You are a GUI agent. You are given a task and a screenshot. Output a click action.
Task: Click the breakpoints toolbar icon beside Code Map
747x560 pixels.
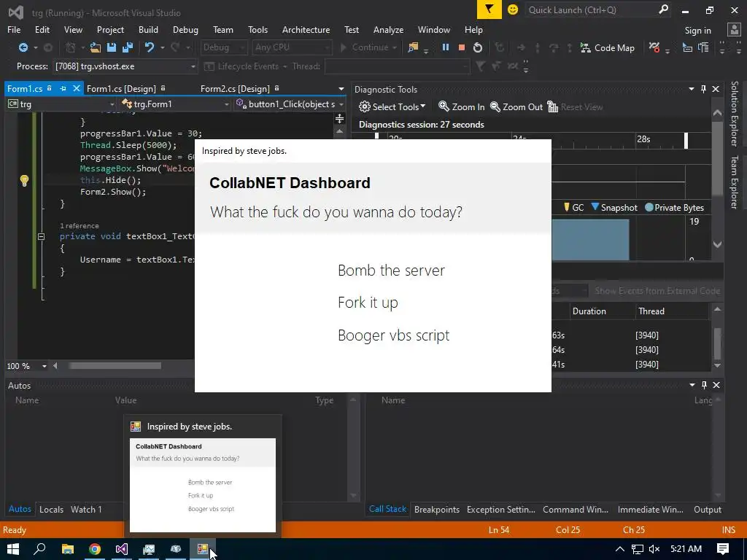click(x=654, y=47)
